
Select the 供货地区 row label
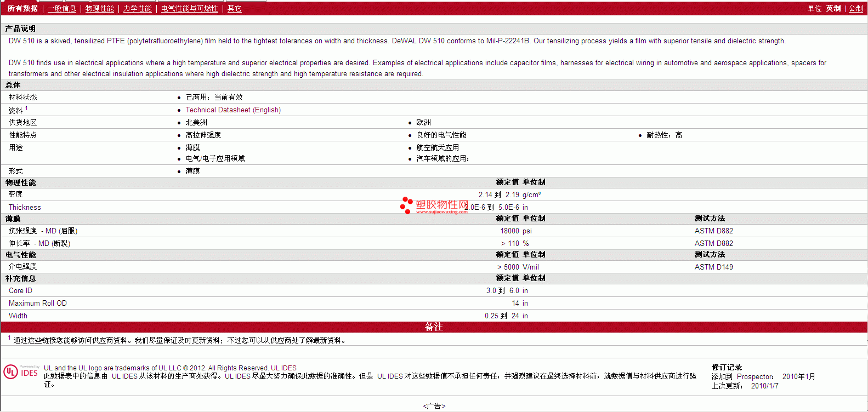coord(22,122)
